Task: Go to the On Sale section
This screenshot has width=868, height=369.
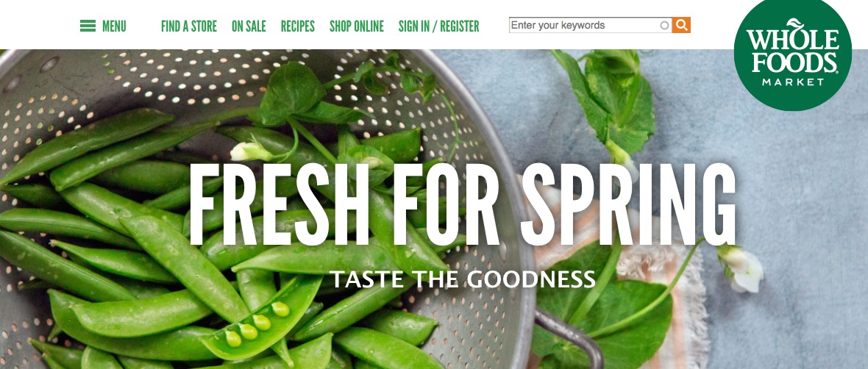Action: [x=249, y=26]
